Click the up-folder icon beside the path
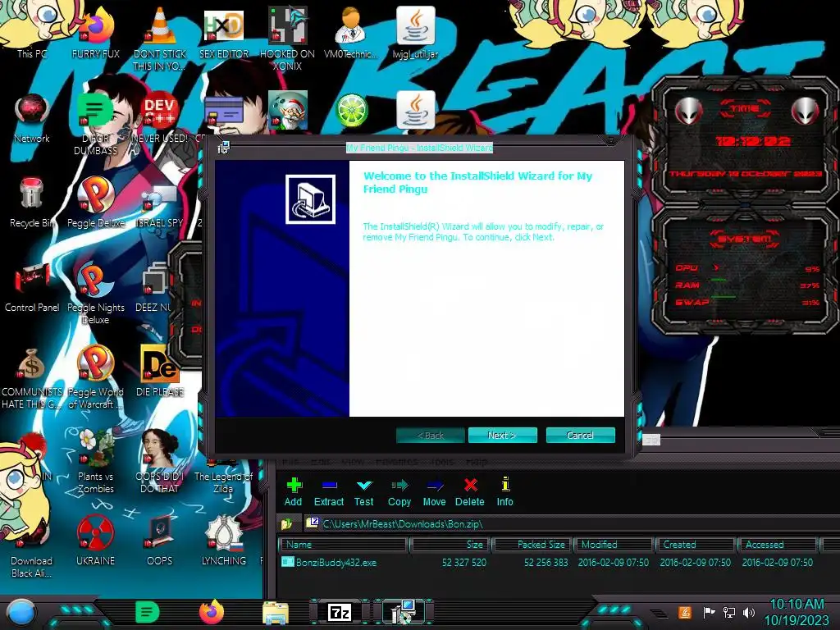The width and height of the screenshot is (840, 630). pyautogui.click(x=287, y=524)
